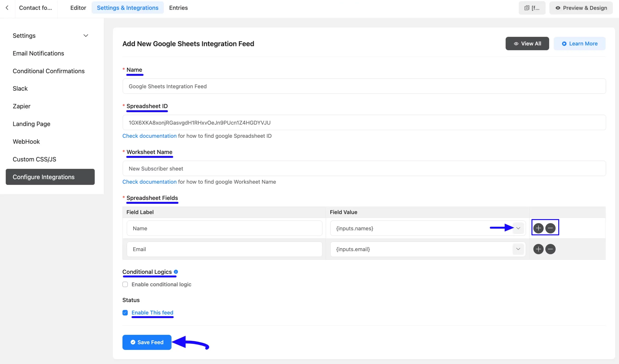
Task: Click the View All button
Action: pyautogui.click(x=527, y=44)
